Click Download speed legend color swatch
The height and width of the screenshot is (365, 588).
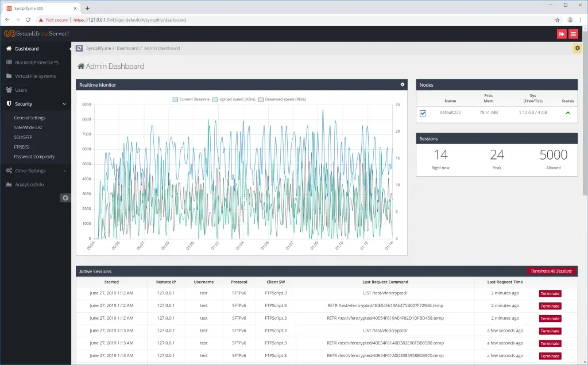point(261,99)
